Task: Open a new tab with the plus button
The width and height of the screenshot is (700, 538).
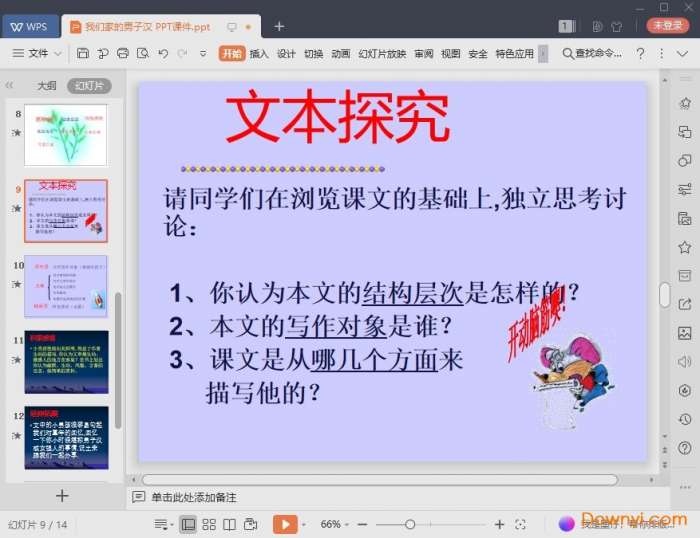Action: [279, 27]
